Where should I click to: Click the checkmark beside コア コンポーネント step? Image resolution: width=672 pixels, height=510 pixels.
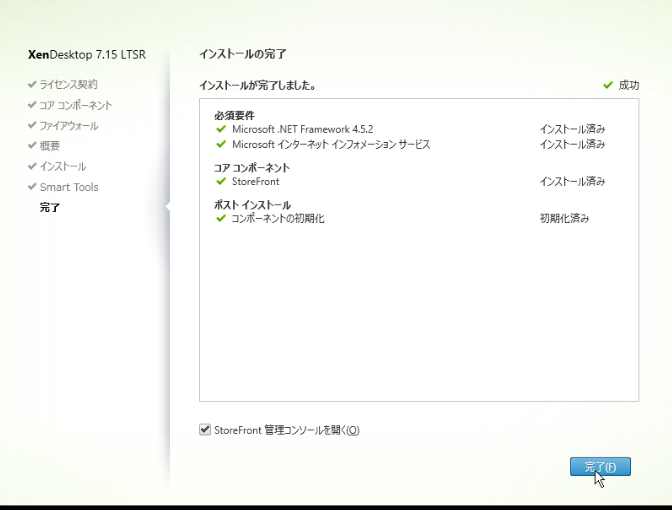32,105
